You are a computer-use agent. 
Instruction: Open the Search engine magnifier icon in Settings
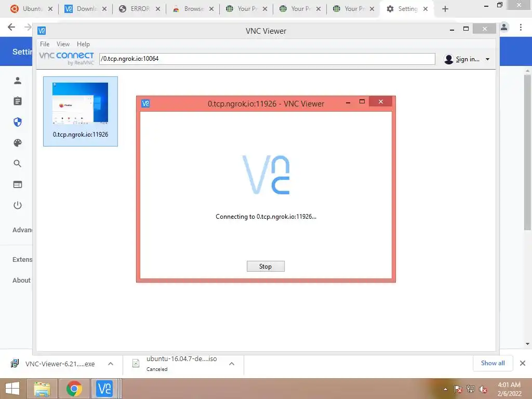coord(18,164)
